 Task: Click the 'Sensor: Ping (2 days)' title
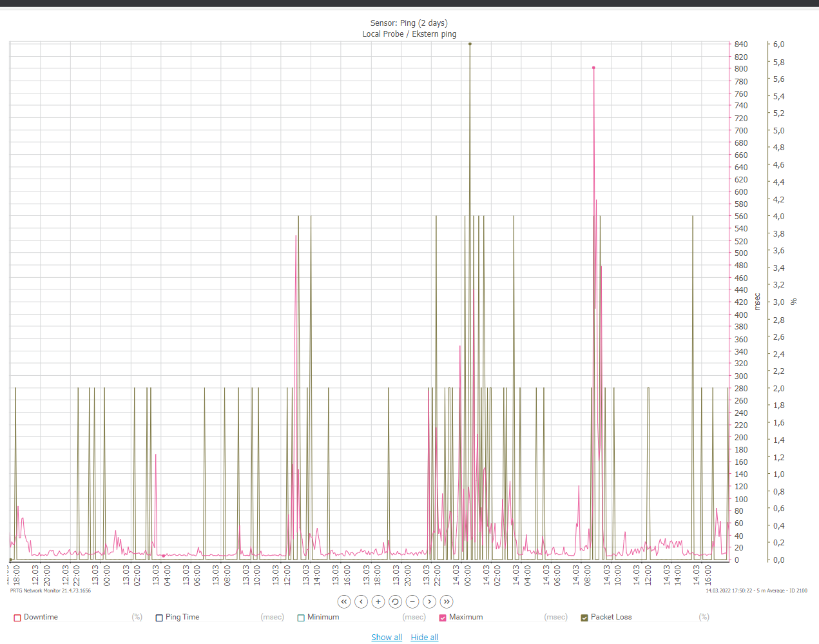pyautogui.click(x=409, y=23)
